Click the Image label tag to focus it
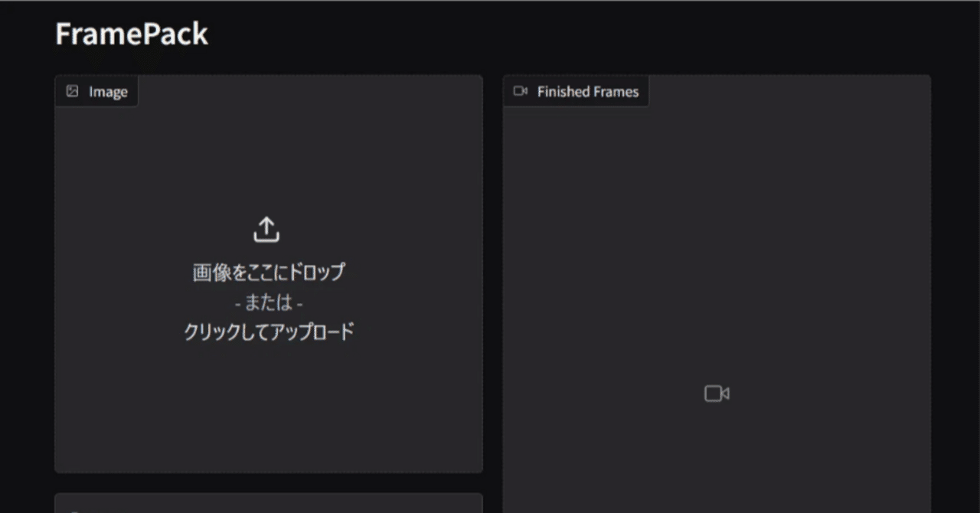 [96, 91]
